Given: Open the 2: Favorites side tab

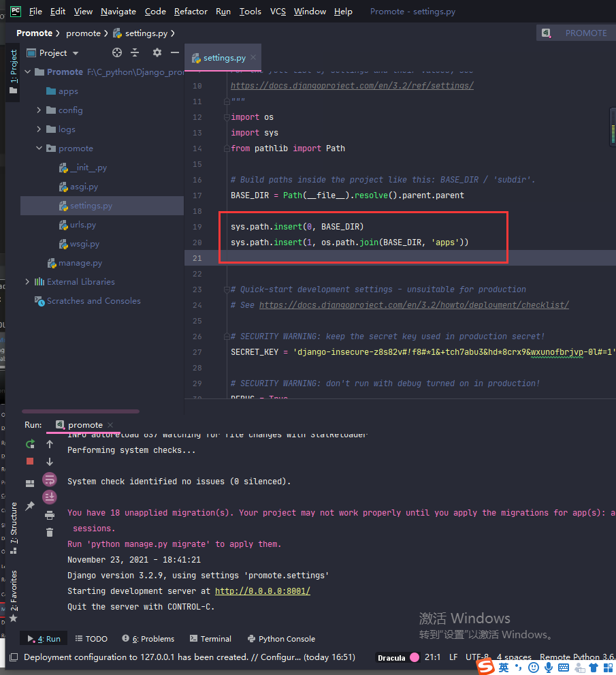Looking at the screenshot, I should click(14, 596).
